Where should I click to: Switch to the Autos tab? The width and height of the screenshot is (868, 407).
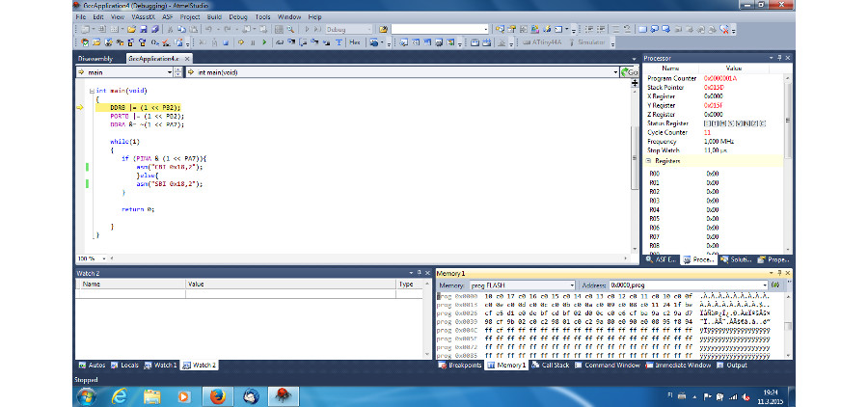click(92, 366)
